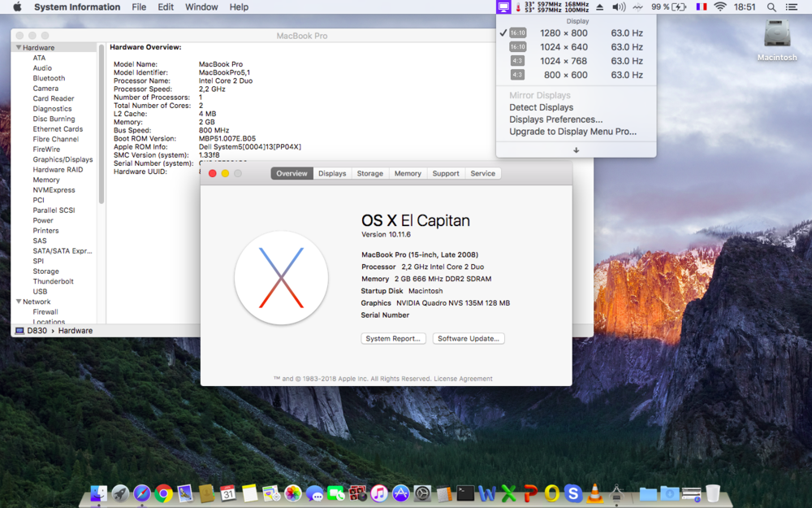Viewport: 812px width, 508px height.
Task: Open Google Chrome from the Dock
Action: pos(164,493)
